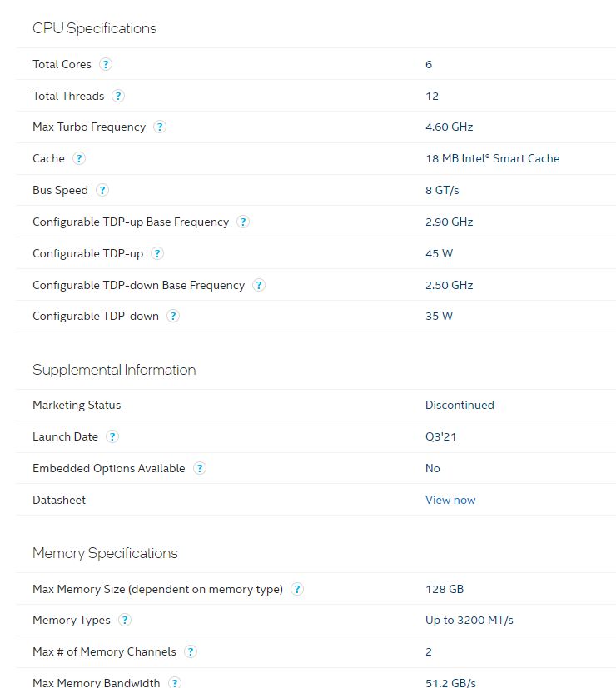The image size is (616, 688).
Task: Show the Cache info tooltip icon
Action: pos(79,158)
